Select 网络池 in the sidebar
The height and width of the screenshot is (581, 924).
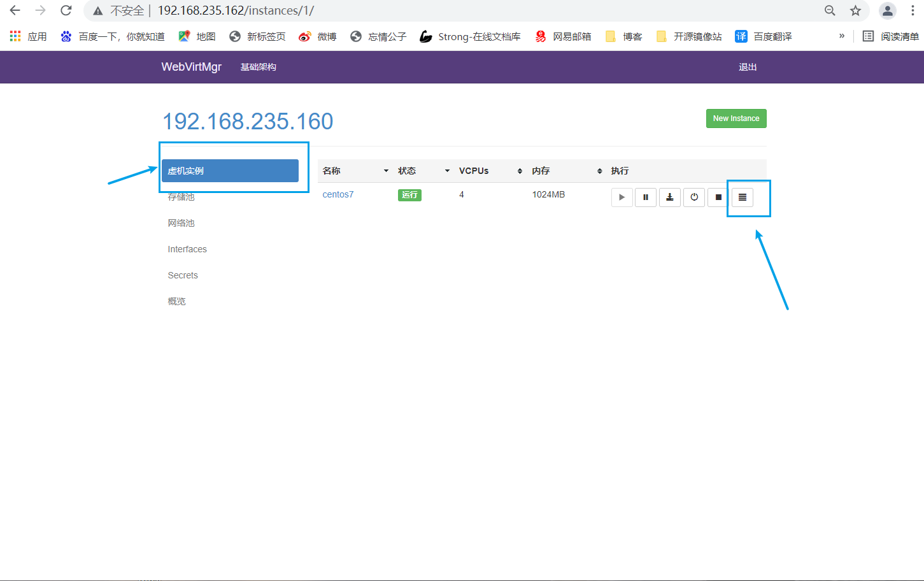181,223
